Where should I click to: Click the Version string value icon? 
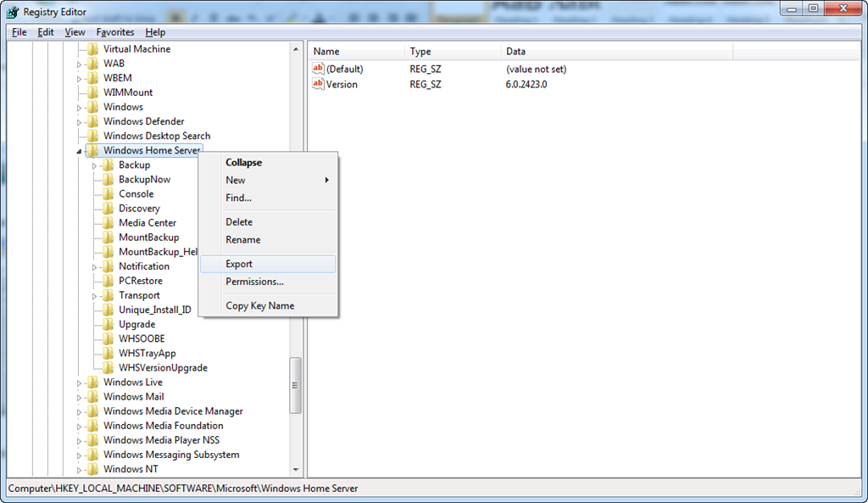(318, 84)
